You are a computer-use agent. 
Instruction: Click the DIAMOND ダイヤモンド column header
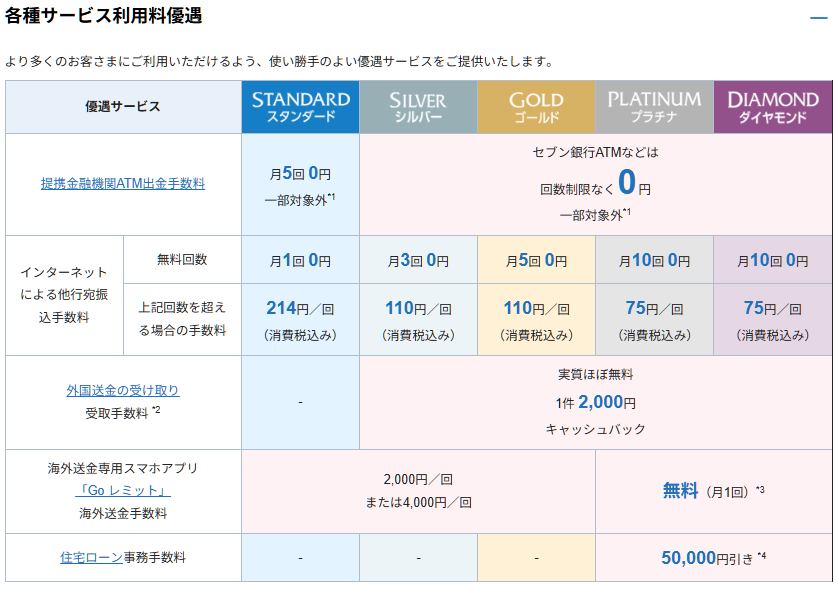point(773,107)
